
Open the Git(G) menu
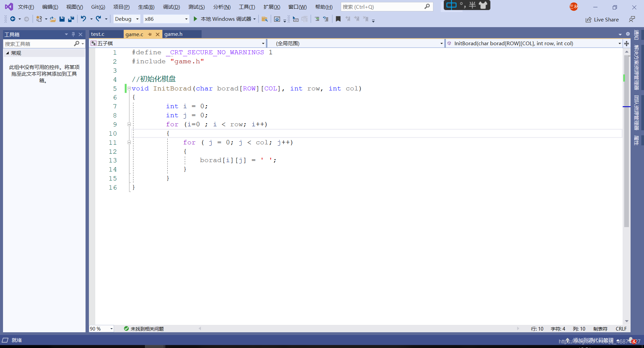[x=98, y=7]
